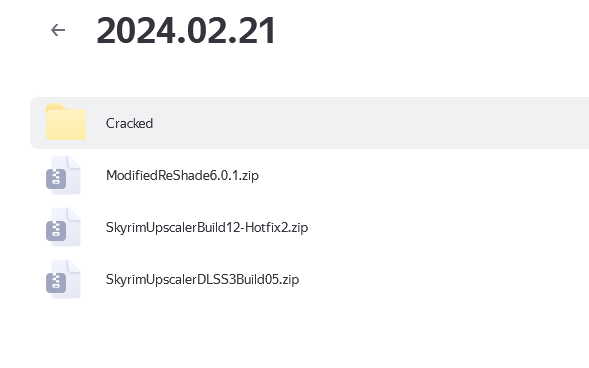Open the SkyrimUpscalerDLSS3Build05.zip file name
The width and height of the screenshot is (589, 368).
click(x=202, y=279)
